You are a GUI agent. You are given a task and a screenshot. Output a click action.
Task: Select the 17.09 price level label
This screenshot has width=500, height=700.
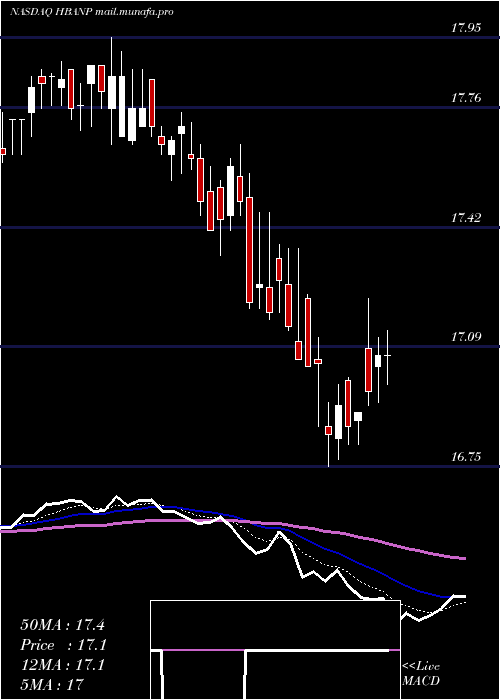click(466, 337)
